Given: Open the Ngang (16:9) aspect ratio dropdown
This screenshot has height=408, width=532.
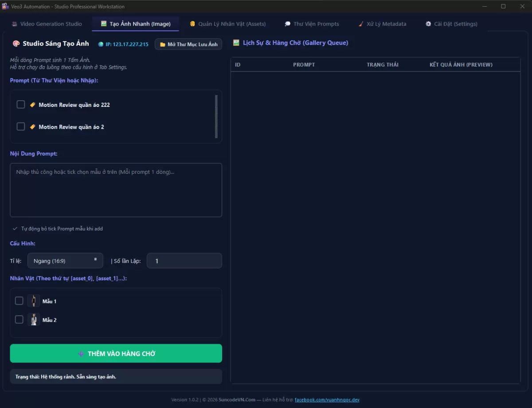Looking at the screenshot, I should [x=65, y=261].
